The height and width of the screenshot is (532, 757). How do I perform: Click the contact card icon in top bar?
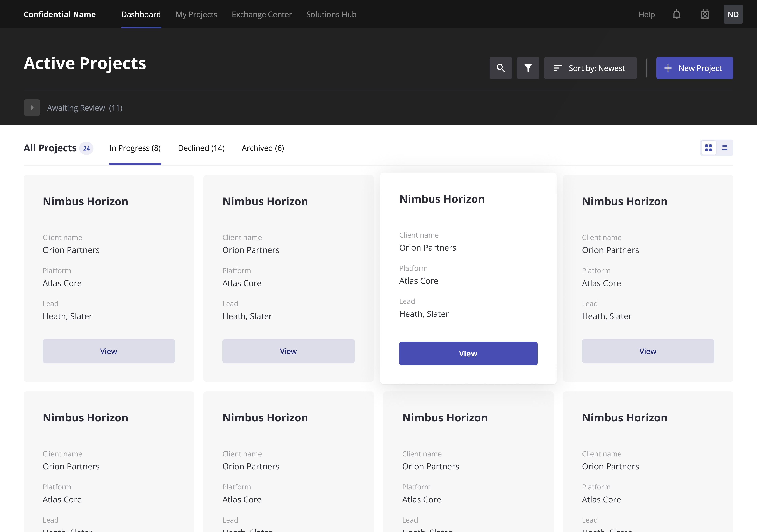click(705, 14)
